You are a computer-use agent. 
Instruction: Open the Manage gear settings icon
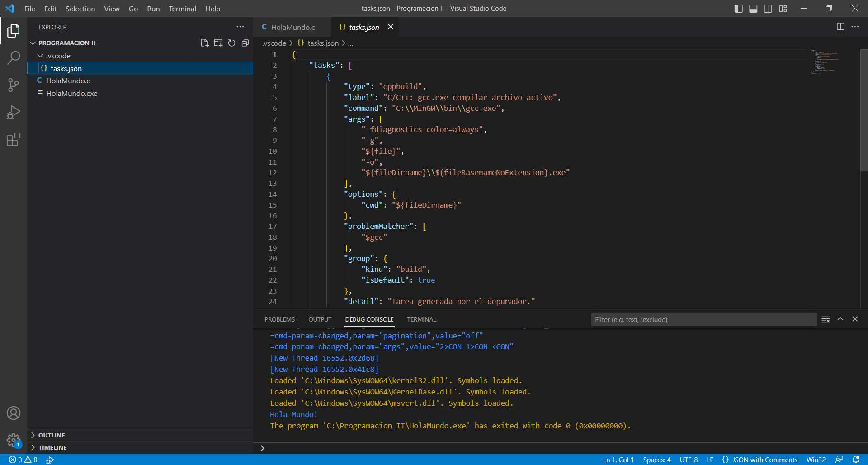pos(14,441)
